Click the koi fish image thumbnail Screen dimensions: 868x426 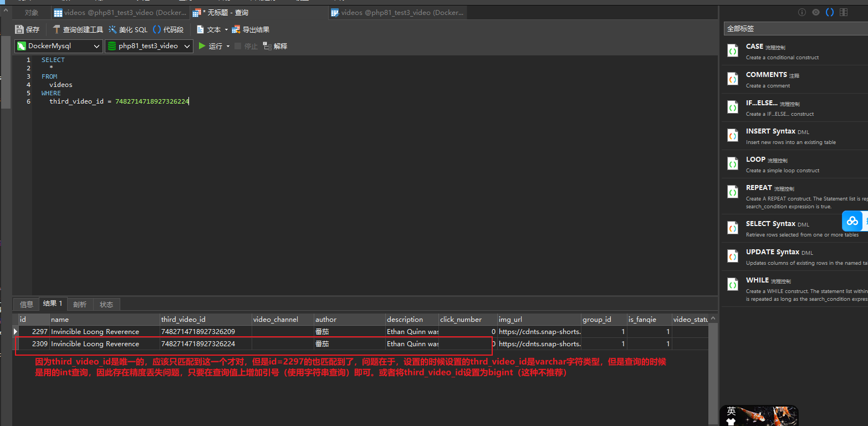pyautogui.click(x=767, y=416)
